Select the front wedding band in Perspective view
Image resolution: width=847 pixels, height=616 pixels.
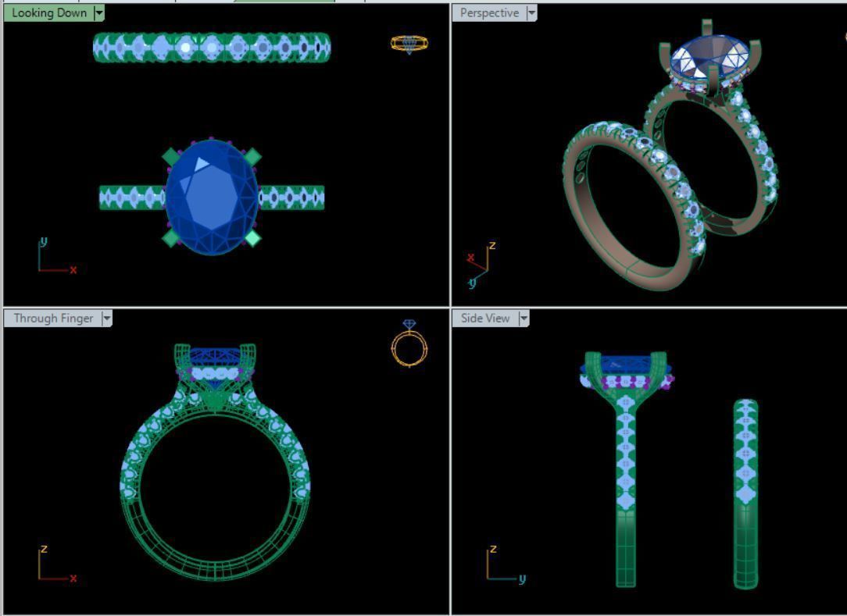click(633, 205)
